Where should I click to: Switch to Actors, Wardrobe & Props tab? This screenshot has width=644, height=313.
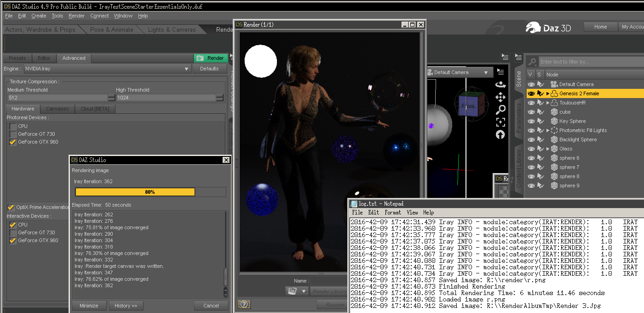point(40,29)
